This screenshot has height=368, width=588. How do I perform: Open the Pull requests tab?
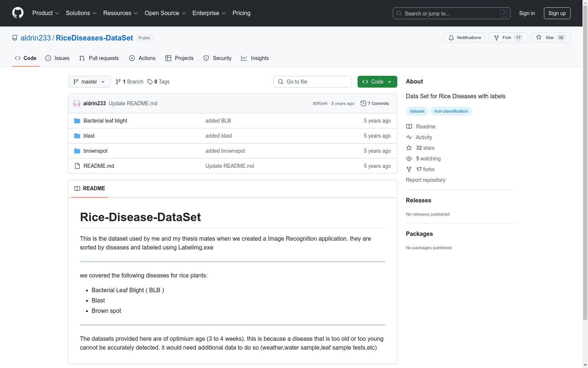pyautogui.click(x=99, y=58)
